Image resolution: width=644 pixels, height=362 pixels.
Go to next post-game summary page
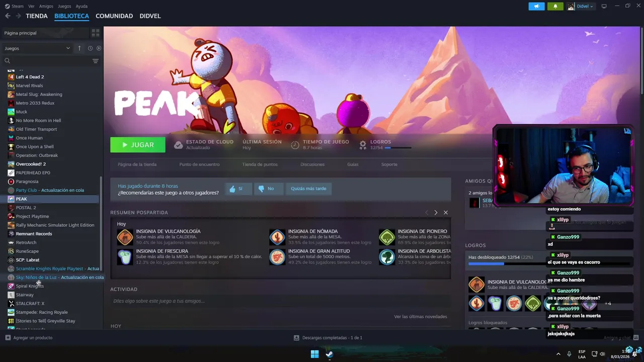coord(436,213)
